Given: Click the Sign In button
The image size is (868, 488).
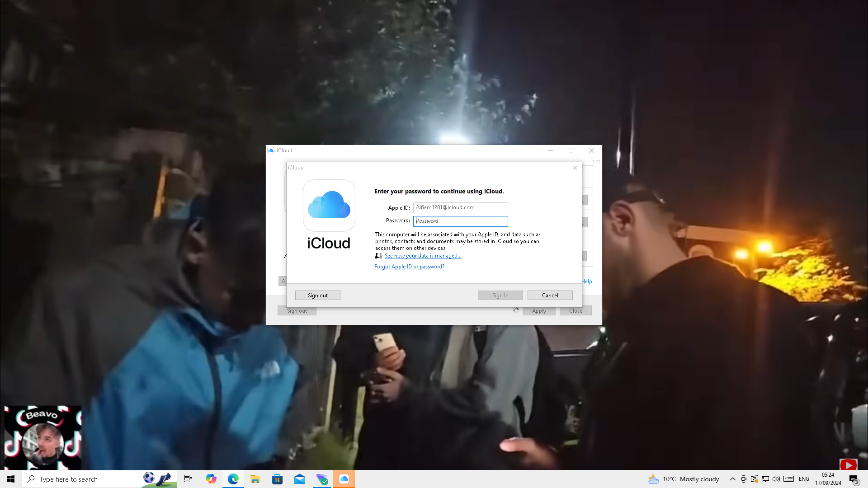Looking at the screenshot, I should tap(500, 296).
